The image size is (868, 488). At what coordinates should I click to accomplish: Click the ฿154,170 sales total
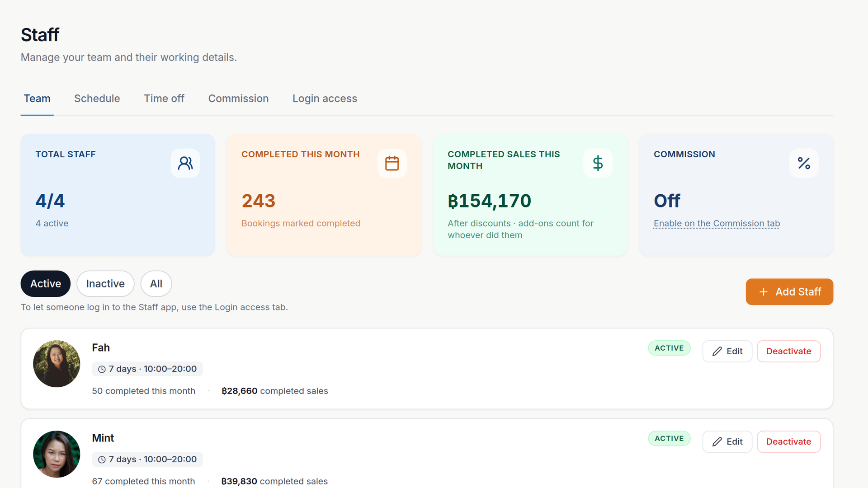[x=489, y=201]
